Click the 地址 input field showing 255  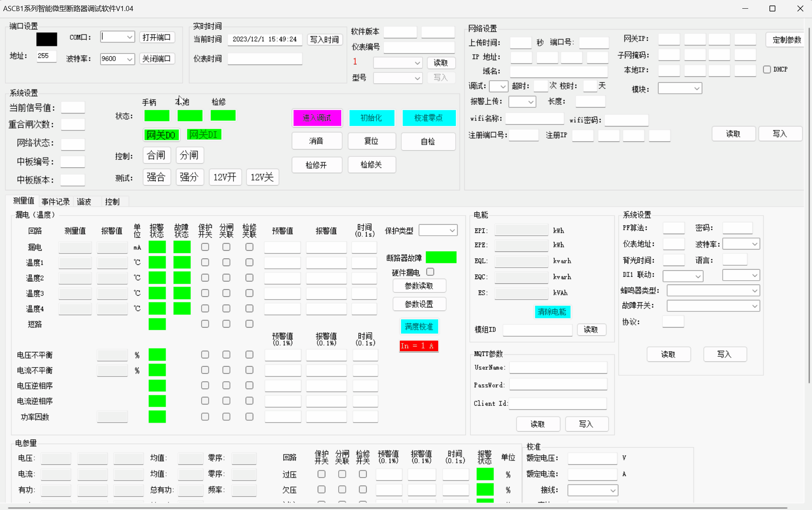point(46,56)
